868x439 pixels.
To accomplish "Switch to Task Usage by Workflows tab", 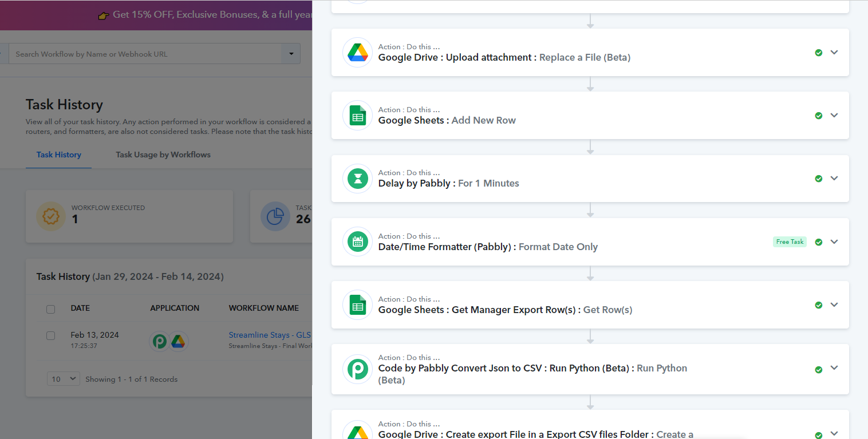I will [163, 155].
